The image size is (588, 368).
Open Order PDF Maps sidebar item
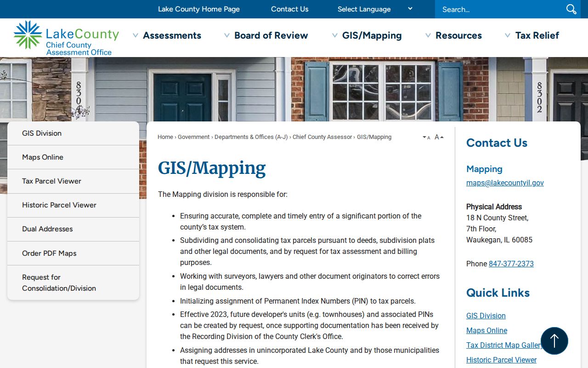click(73, 253)
